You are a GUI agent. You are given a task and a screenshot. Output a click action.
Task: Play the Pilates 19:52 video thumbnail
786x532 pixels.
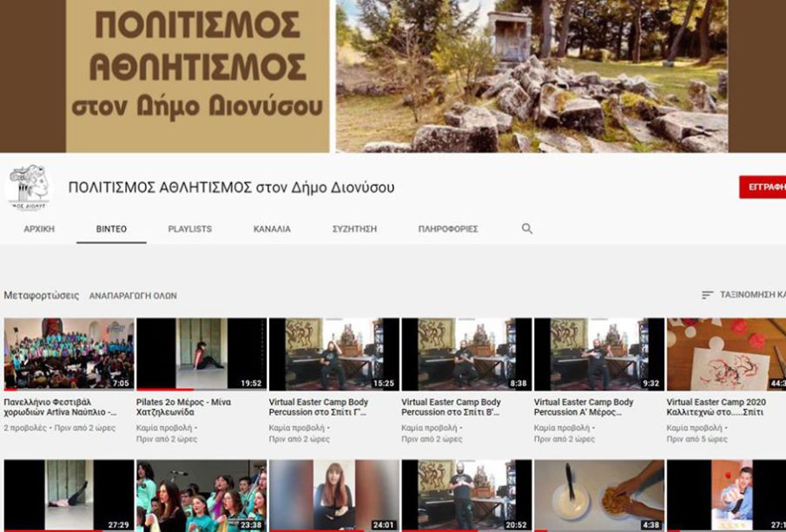(x=201, y=354)
